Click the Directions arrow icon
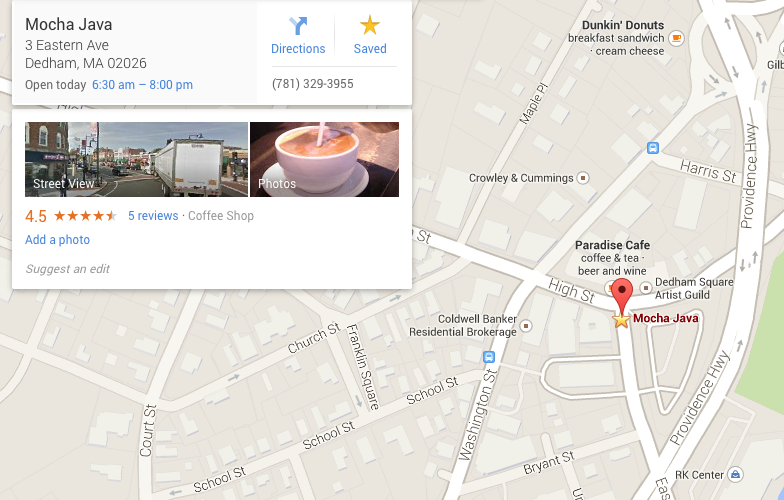This screenshot has width=784, height=500. pos(298,26)
